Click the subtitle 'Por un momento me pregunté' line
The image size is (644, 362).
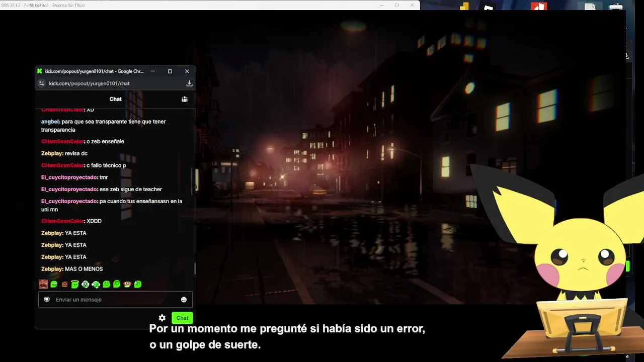click(287, 329)
